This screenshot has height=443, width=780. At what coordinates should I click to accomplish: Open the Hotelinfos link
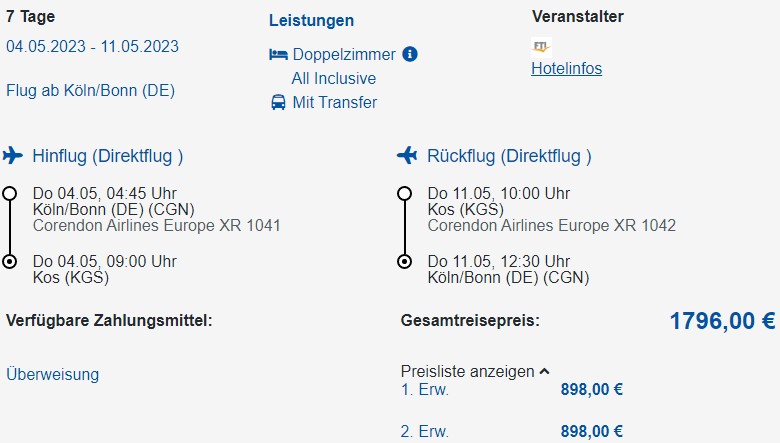pyautogui.click(x=567, y=68)
